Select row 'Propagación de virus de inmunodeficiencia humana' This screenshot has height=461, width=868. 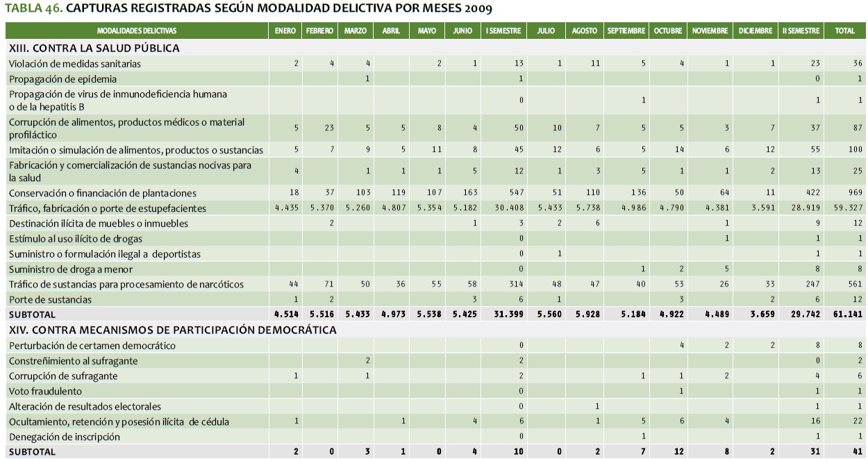[x=435, y=100]
